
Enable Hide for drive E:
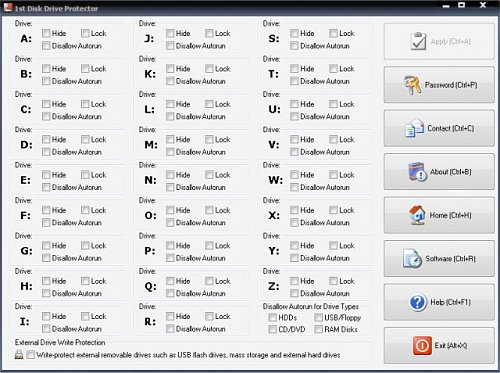click(46, 175)
